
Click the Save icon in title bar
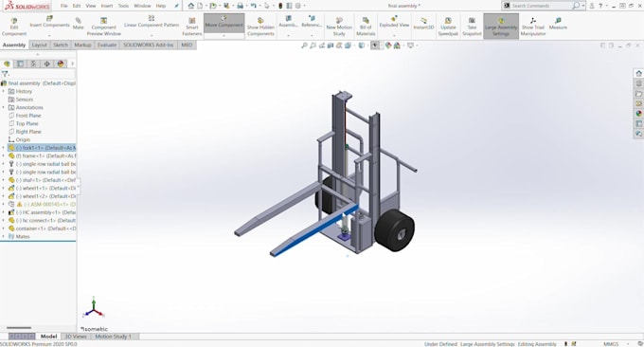pyautogui.click(x=226, y=6)
